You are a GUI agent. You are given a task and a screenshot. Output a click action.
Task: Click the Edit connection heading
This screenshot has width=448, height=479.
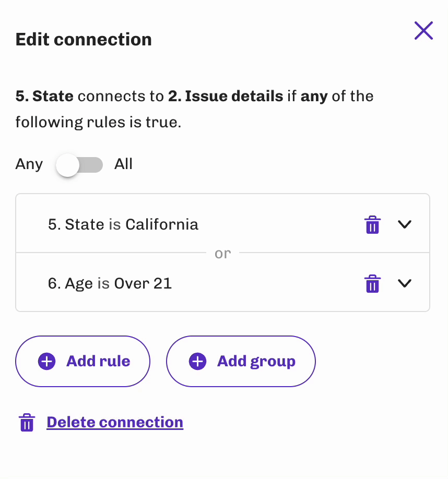click(x=84, y=40)
